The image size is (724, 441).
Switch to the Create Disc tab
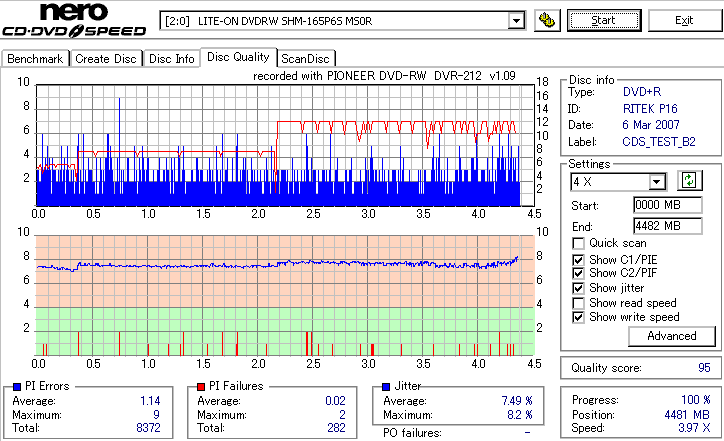point(106,59)
